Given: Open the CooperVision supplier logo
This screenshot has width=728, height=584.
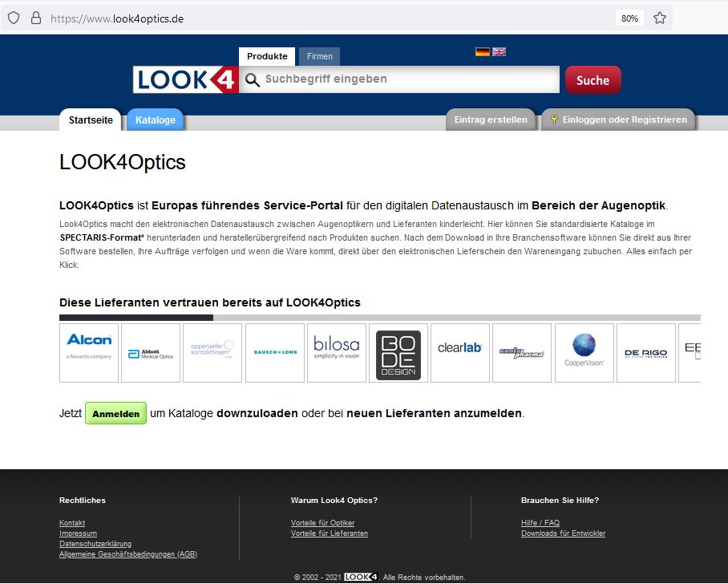Looking at the screenshot, I should click(x=584, y=353).
